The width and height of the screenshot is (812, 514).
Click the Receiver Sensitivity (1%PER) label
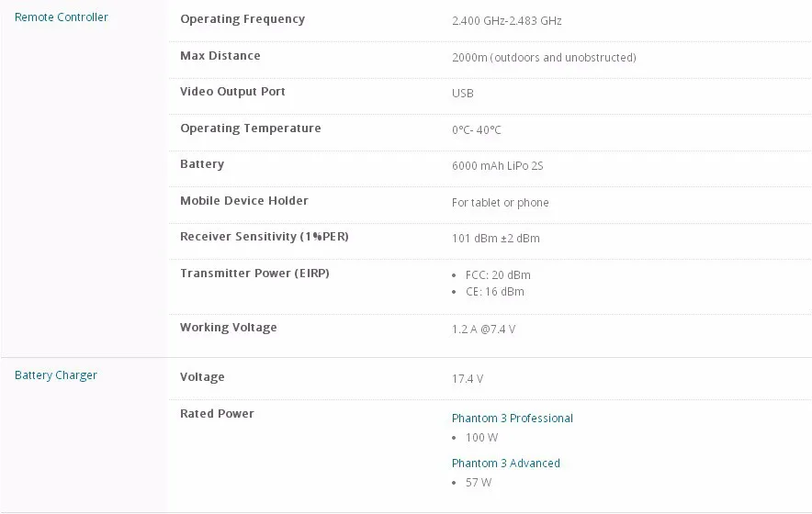tap(265, 237)
